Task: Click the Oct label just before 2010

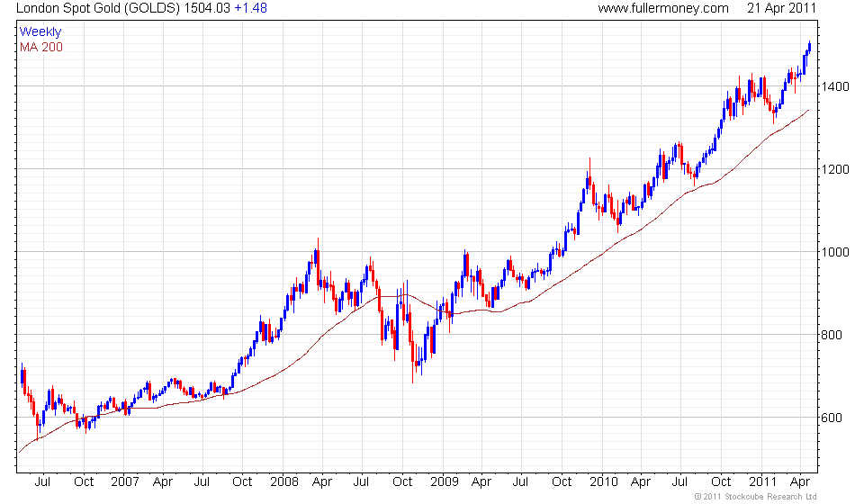Action: (562, 482)
